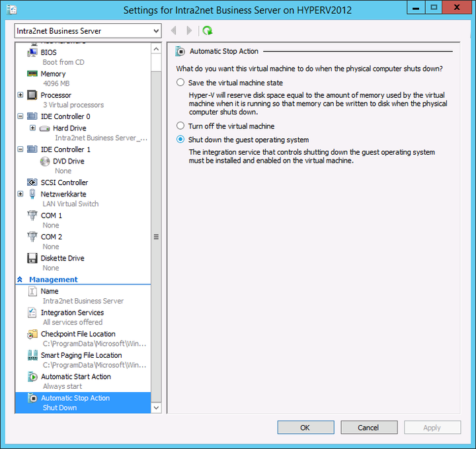This screenshot has width=476, height=449.
Task: Select the Smart Paging File Location item
Action: tap(81, 356)
